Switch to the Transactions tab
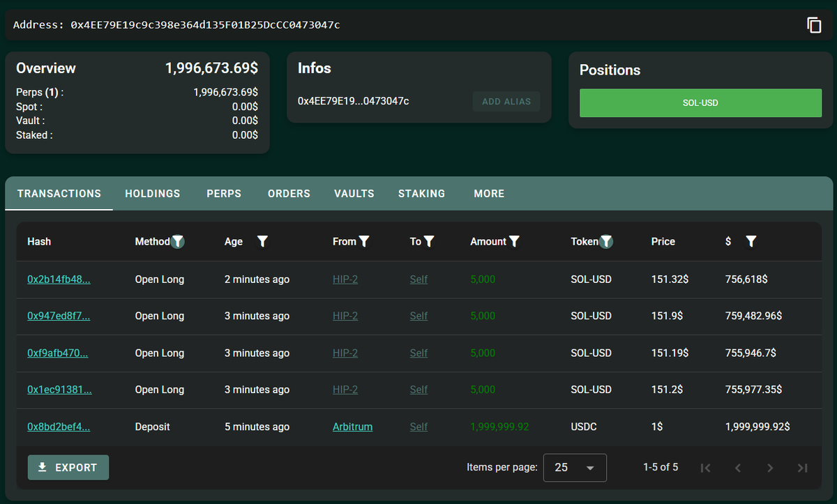The height and width of the screenshot is (504, 837). click(x=59, y=194)
